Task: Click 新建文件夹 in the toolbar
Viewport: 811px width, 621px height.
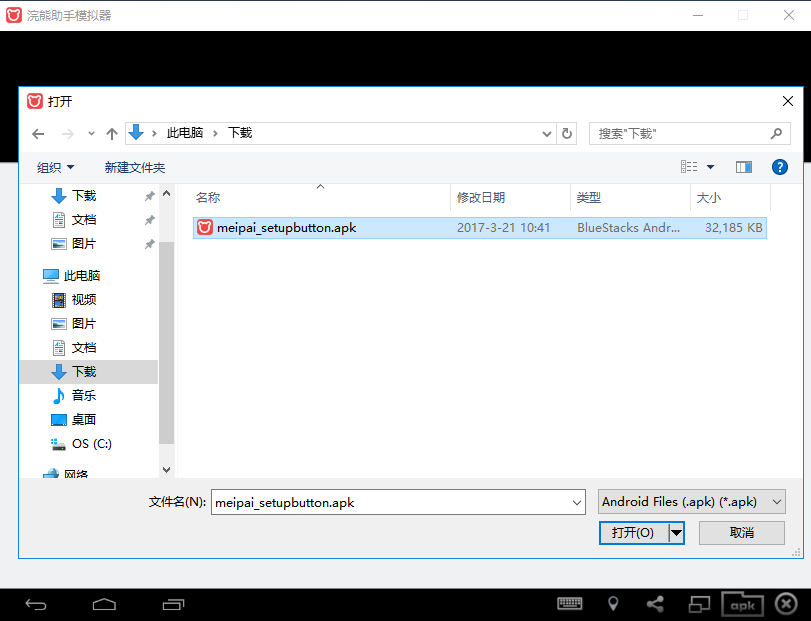Action: coord(134,167)
